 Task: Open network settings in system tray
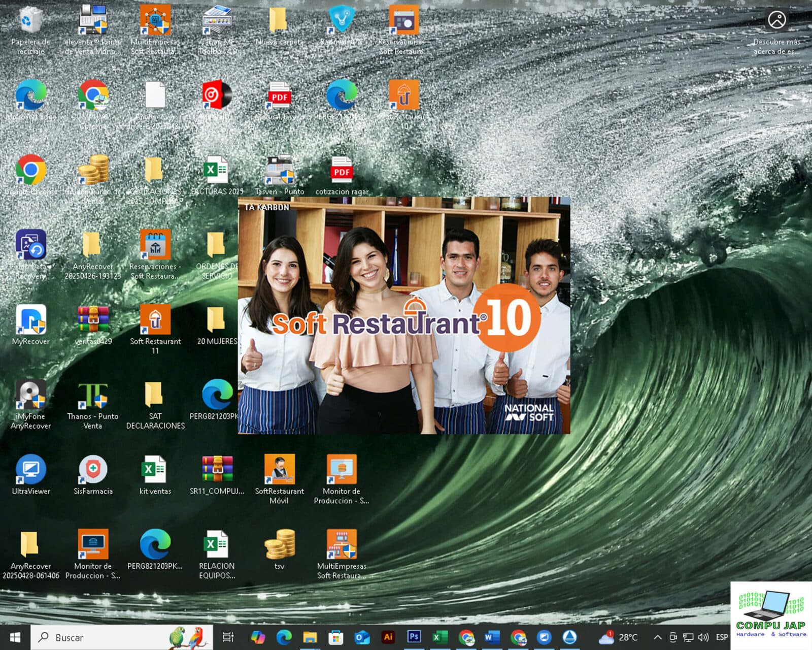pyautogui.click(x=688, y=637)
